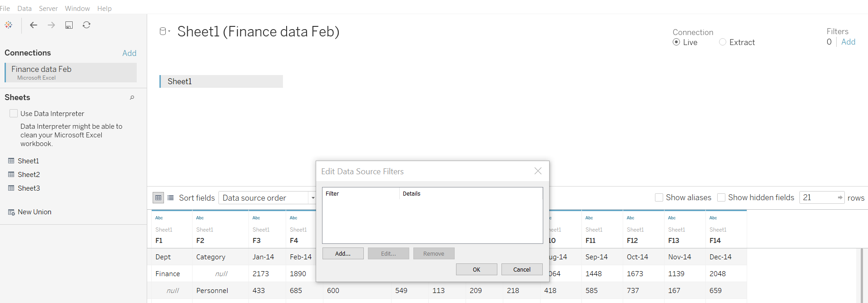This screenshot has width=868, height=303.
Task: Enable Use Data Interpreter checkbox
Action: pyautogui.click(x=14, y=113)
